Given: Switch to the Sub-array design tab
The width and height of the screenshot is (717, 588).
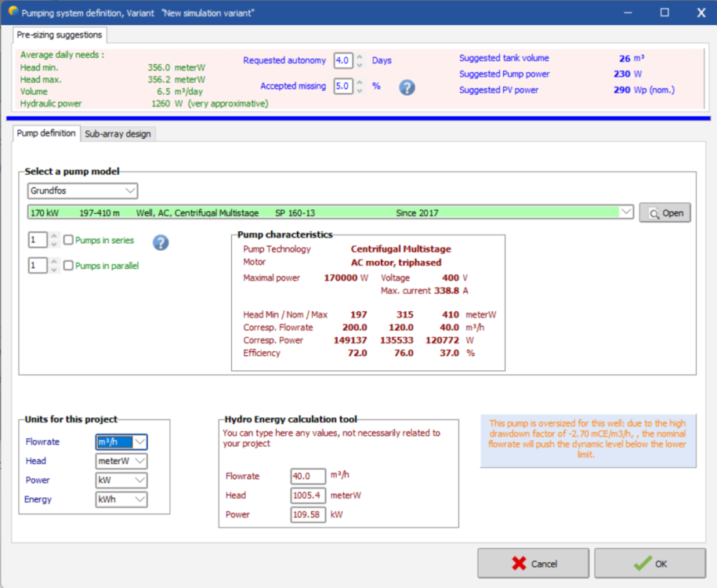Looking at the screenshot, I should click(x=118, y=134).
